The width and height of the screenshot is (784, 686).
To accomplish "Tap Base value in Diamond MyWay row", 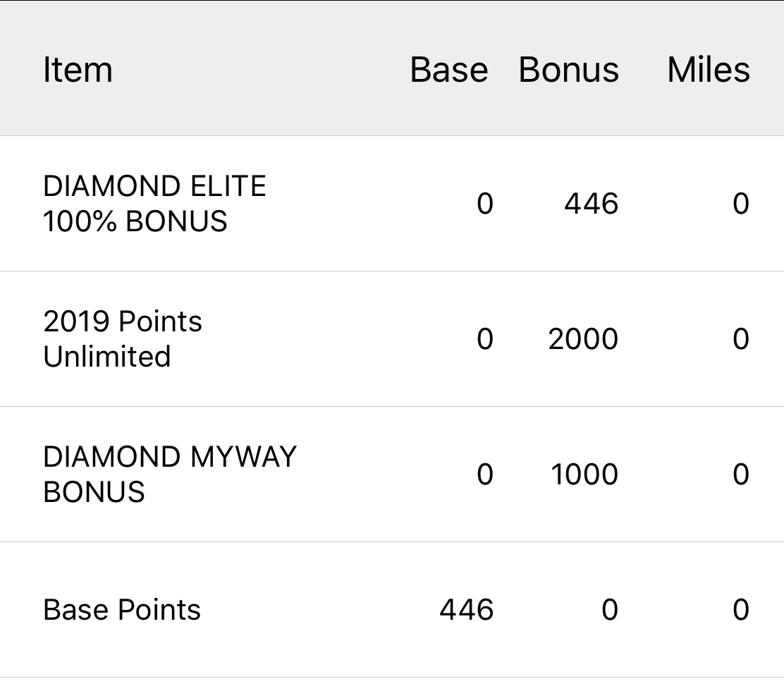I will pos(484,474).
